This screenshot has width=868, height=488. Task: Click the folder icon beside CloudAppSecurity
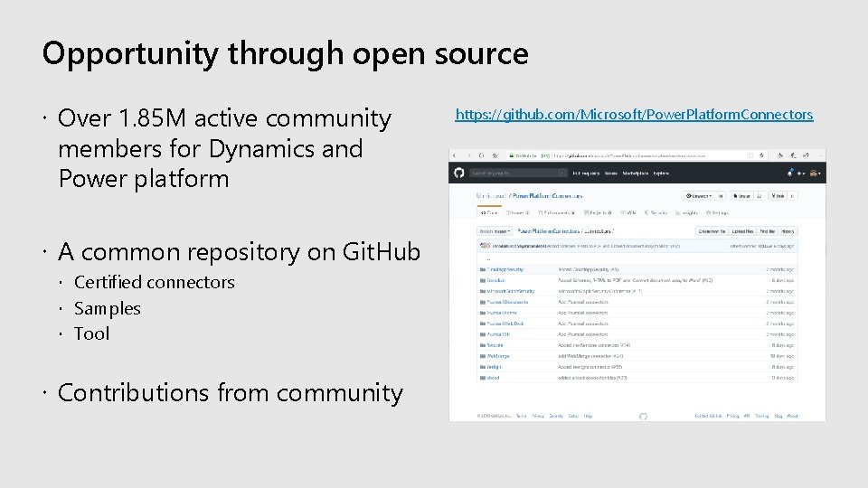coord(483,270)
